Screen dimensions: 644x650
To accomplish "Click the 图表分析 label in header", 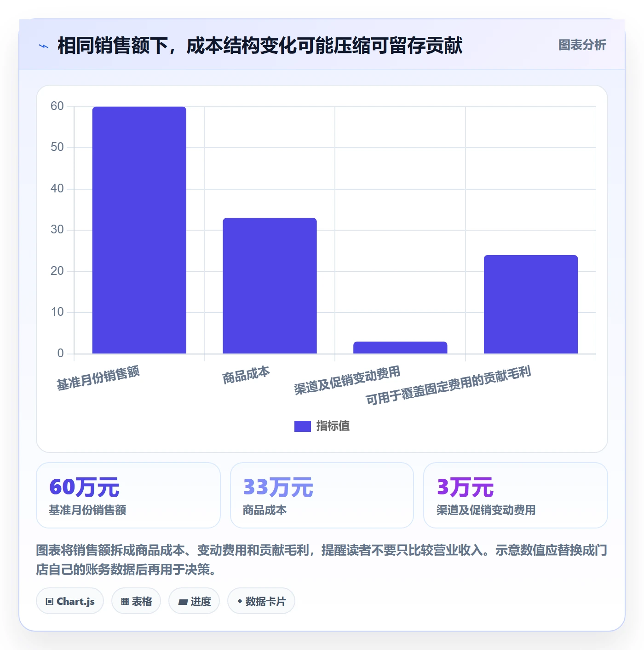I will coord(582,45).
